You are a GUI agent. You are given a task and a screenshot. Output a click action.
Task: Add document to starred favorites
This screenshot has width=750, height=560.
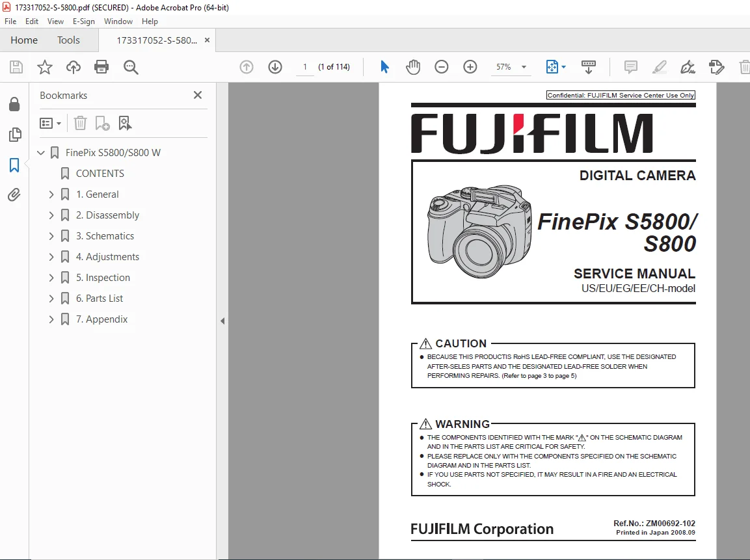pyautogui.click(x=44, y=67)
